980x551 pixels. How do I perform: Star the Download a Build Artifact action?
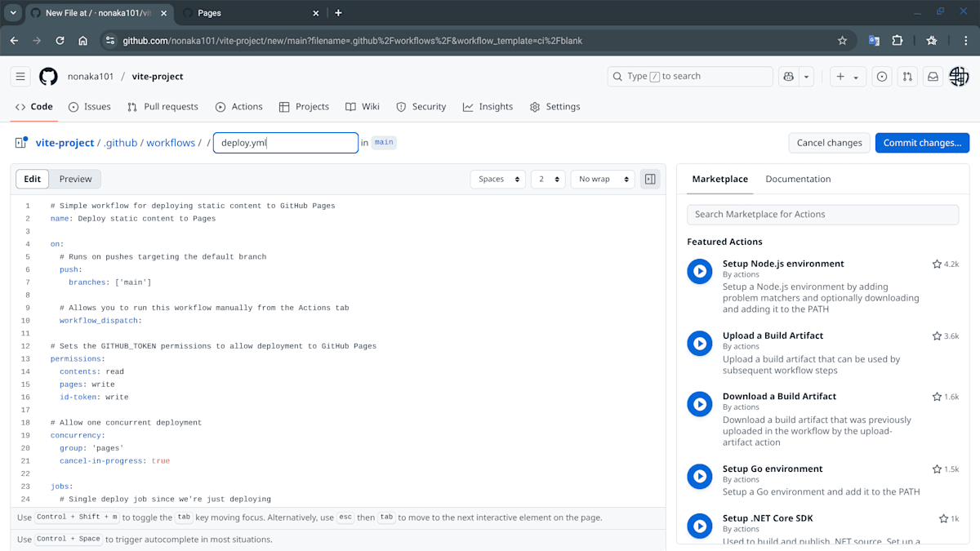click(937, 397)
